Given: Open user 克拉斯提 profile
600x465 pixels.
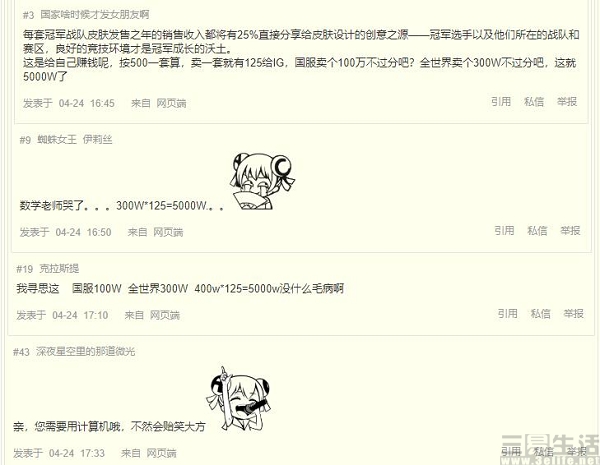Looking at the screenshot, I should coord(59,269).
